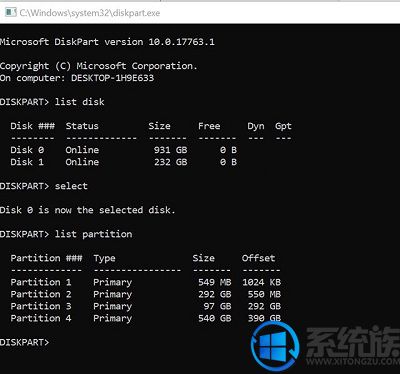Click the computer name DESKTOP-1H9E633
The height and width of the screenshot is (374, 400).
point(112,78)
